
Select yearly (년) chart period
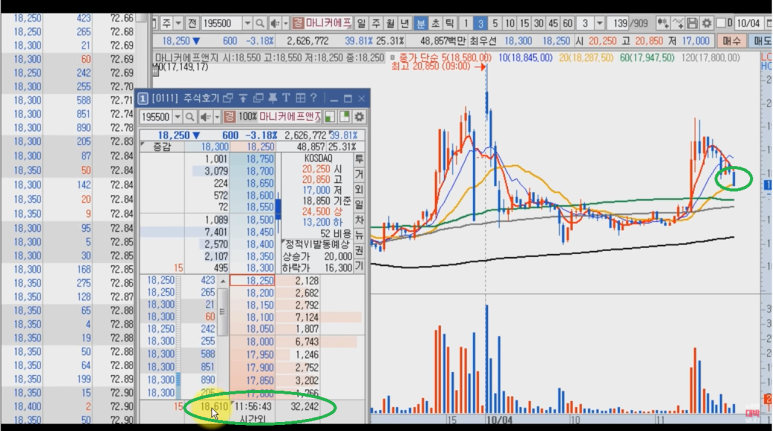tap(405, 23)
